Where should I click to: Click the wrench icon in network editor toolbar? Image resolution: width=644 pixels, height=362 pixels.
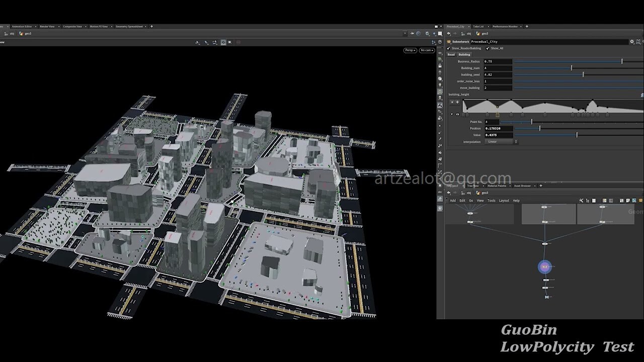582,200
